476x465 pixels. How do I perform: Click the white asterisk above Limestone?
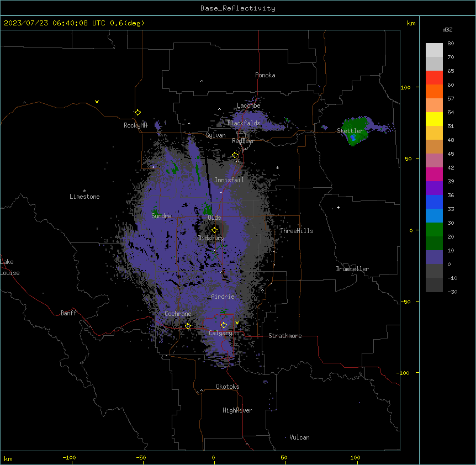[84, 191]
